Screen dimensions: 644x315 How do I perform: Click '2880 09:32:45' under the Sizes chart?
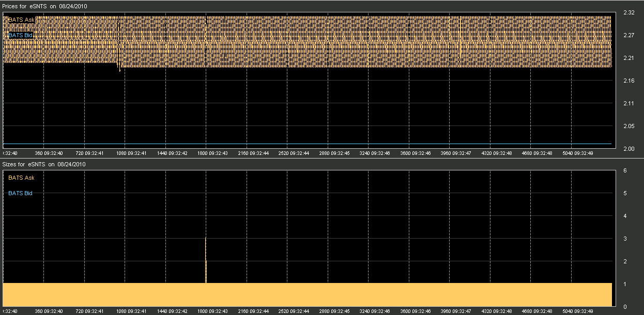coord(334,311)
